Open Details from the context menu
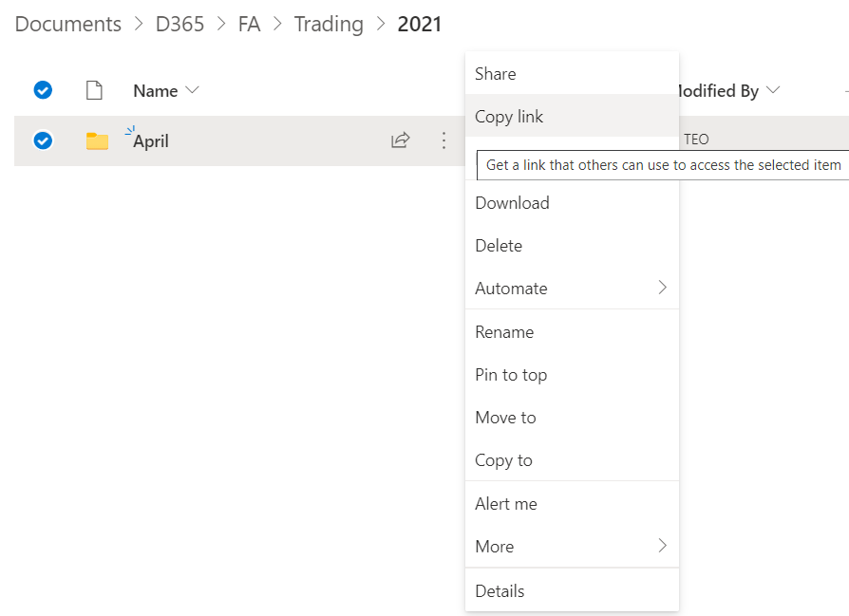This screenshot has width=849, height=616. pyautogui.click(x=572, y=590)
